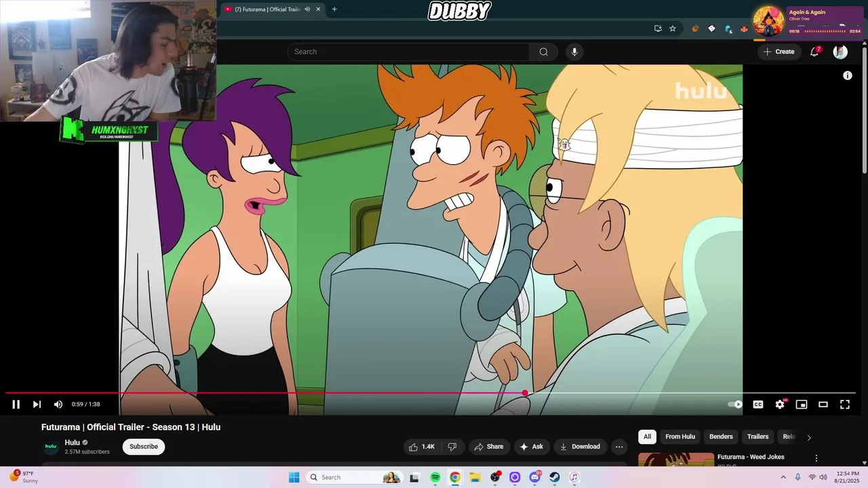Open the Create menu

point(778,52)
